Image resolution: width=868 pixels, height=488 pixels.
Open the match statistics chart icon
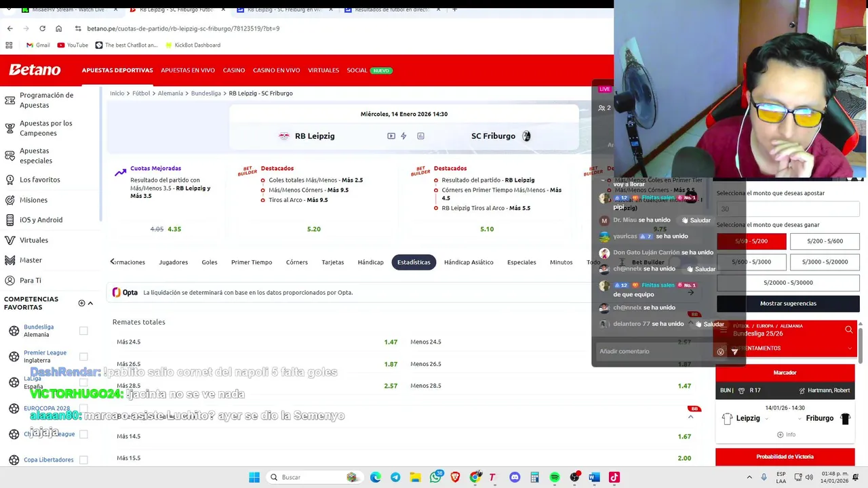tap(420, 136)
